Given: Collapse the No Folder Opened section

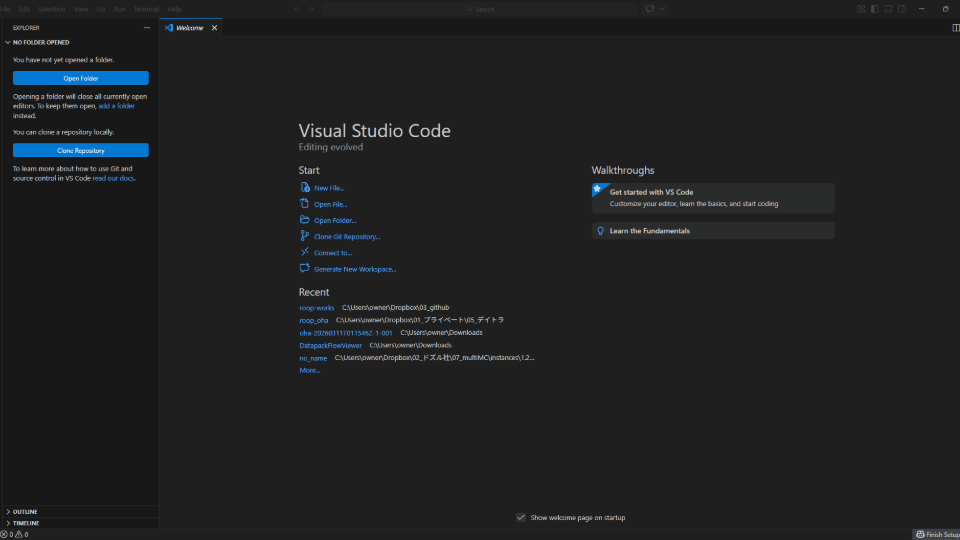Looking at the screenshot, I should point(40,42).
